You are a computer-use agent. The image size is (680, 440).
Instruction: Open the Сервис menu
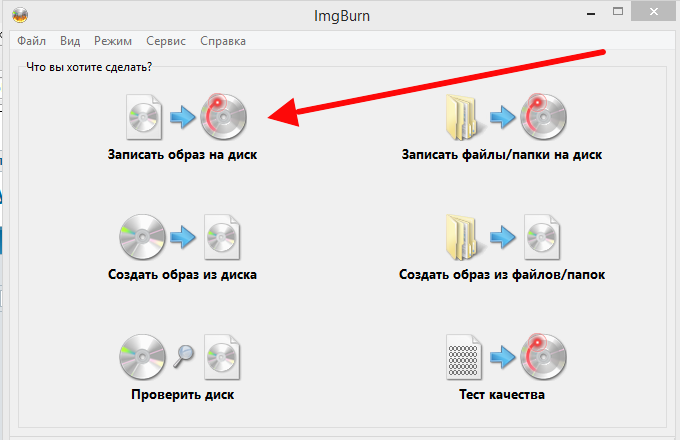point(166,41)
